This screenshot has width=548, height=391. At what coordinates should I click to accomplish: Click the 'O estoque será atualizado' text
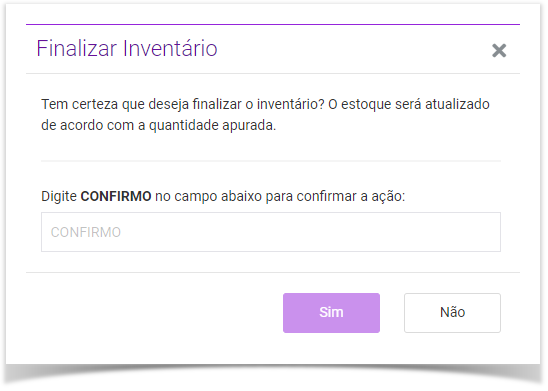[x=409, y=104]
